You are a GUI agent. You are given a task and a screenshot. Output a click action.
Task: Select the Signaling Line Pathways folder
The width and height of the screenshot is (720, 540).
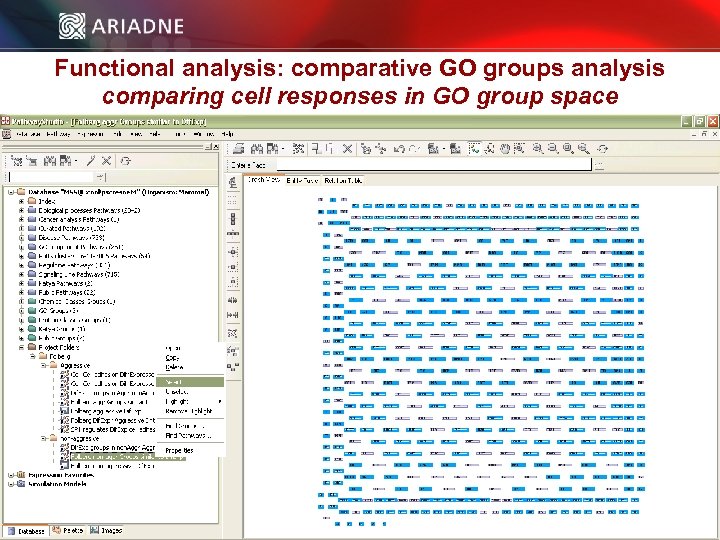click(79, 274)
